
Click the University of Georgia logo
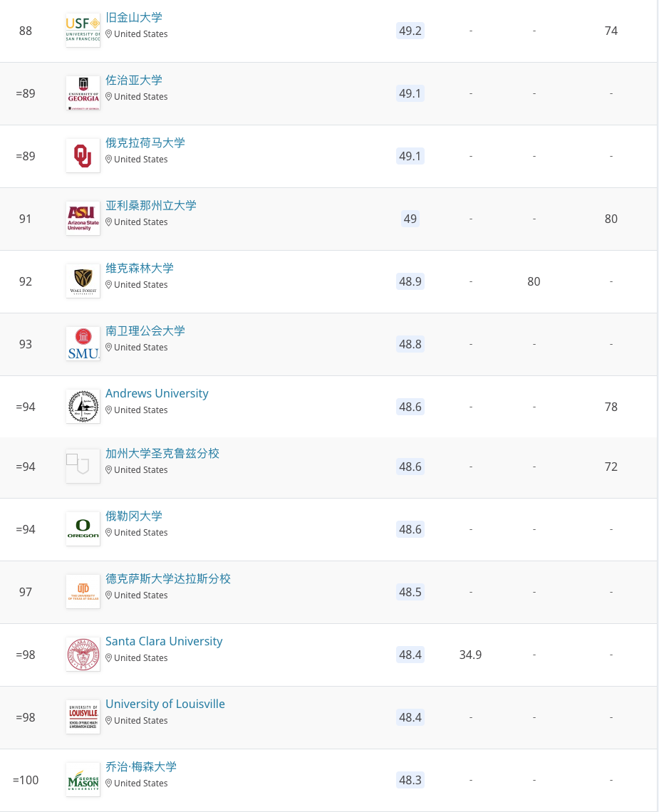tap(83, 93)
